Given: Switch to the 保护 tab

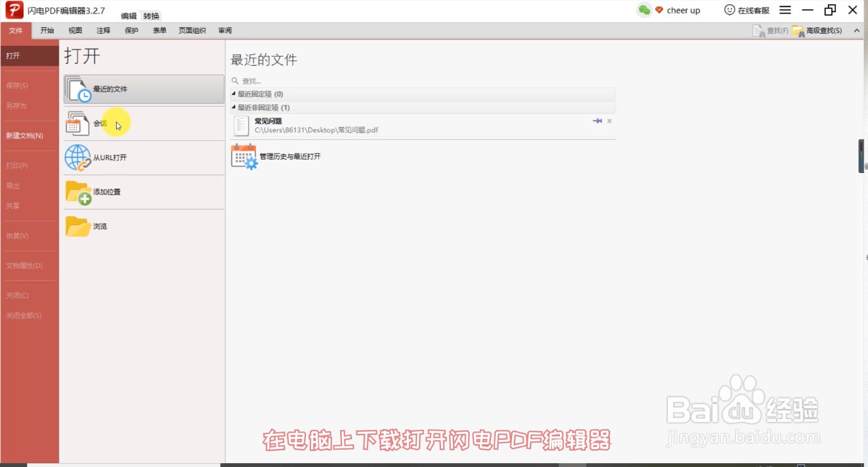Looking at the screenshot, I should [132, 30].
